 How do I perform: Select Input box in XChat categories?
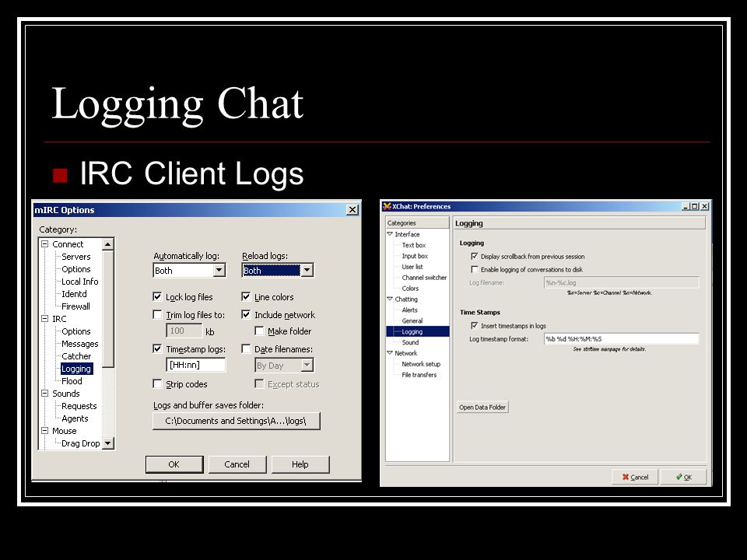click(x=415, y=256)
